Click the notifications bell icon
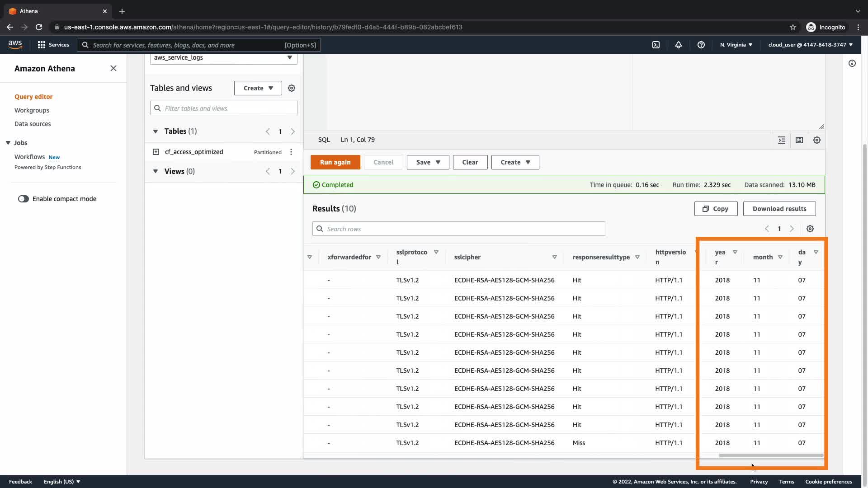The height and width of the screenshot is (488, 868). [678, 45]
